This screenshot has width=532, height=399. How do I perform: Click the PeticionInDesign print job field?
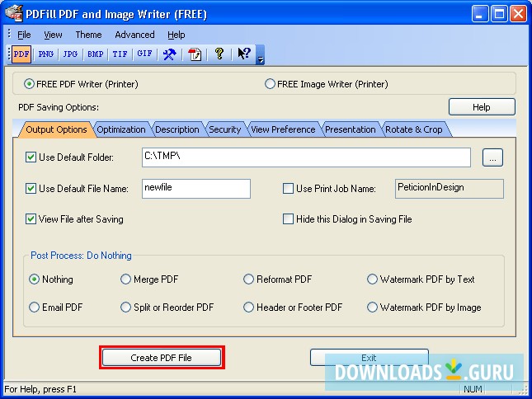click(x=450, y=189)
